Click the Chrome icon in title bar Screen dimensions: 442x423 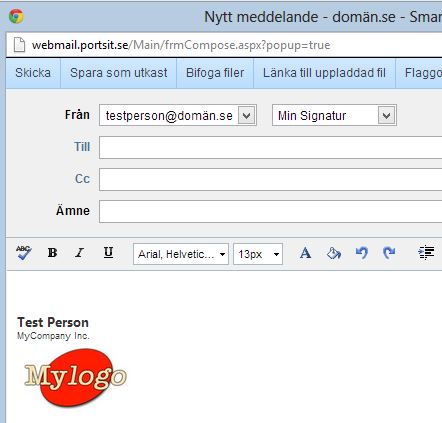point(16,16)
